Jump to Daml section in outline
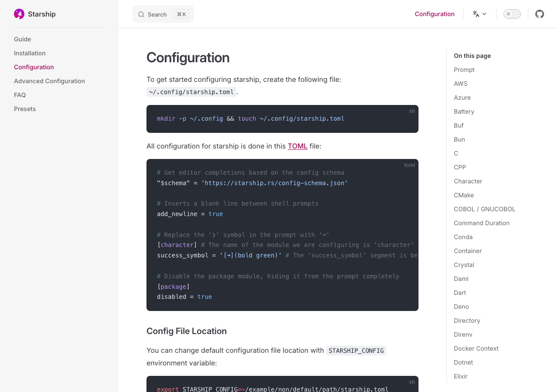This screenshot has height=392, width=558. point(461,279)
